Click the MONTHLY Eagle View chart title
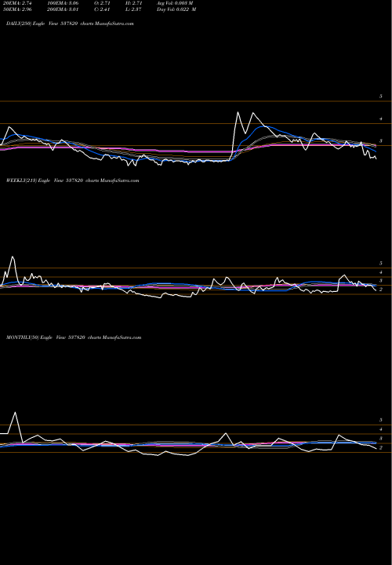 (x=74, y=337)
